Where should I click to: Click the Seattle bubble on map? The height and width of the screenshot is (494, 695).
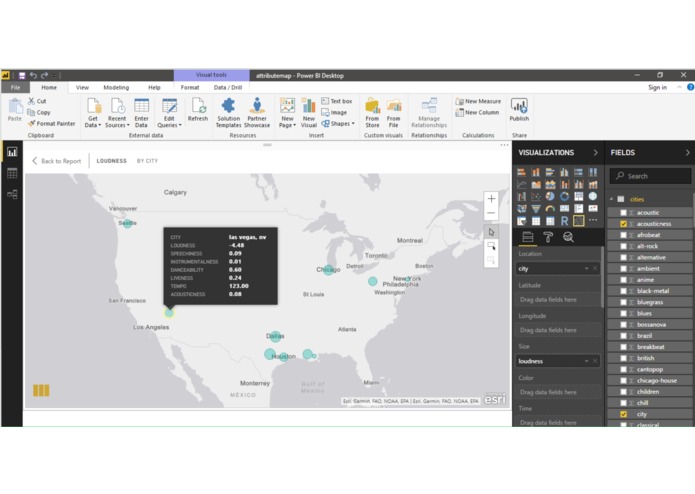click(x=128, y=223)
